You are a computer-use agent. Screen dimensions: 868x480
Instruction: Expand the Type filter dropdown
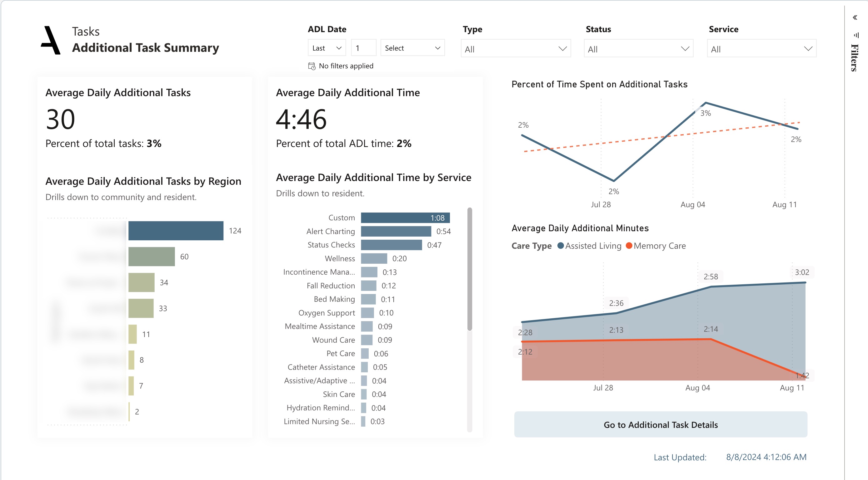515,49
